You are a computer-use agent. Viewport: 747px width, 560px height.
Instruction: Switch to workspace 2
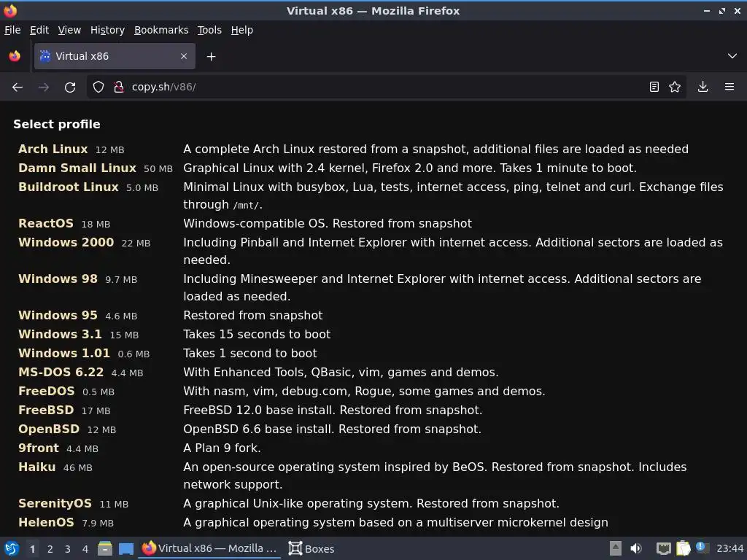50,549
